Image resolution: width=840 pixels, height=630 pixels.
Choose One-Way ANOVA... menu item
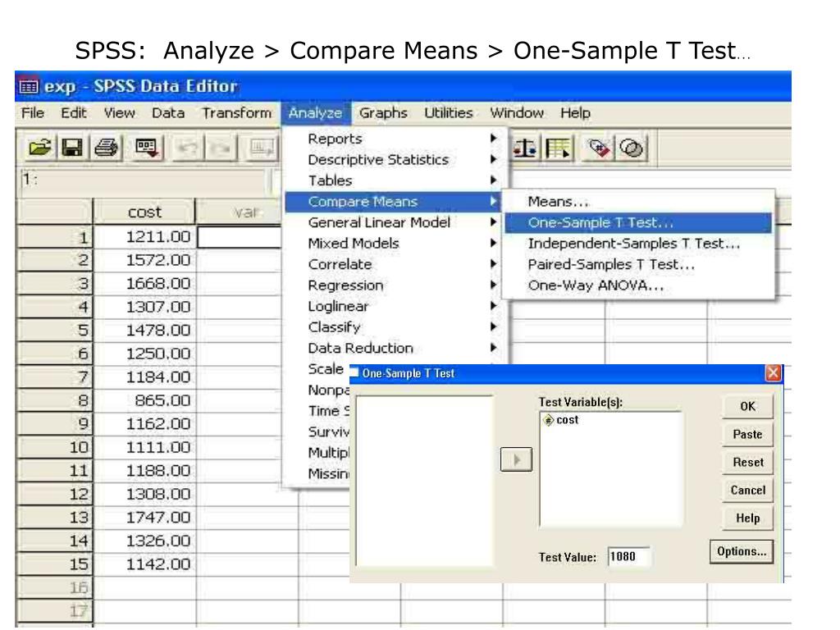coord(638,285)
